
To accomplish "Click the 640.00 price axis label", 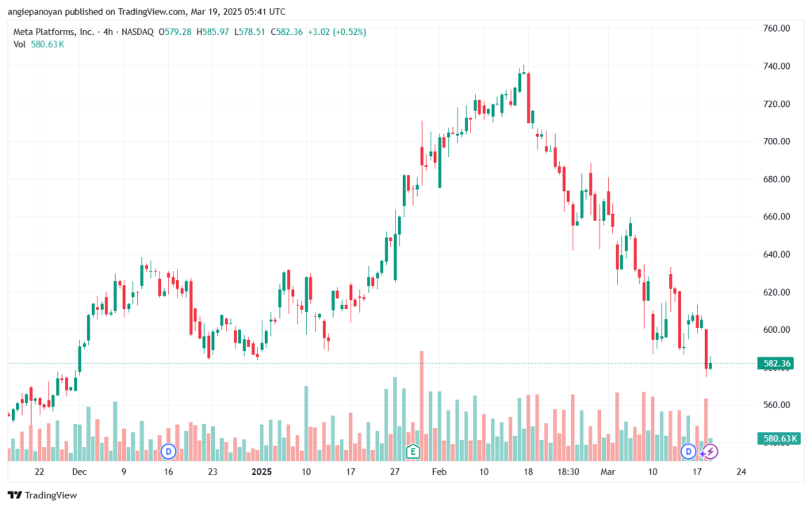I will point(776,254).
